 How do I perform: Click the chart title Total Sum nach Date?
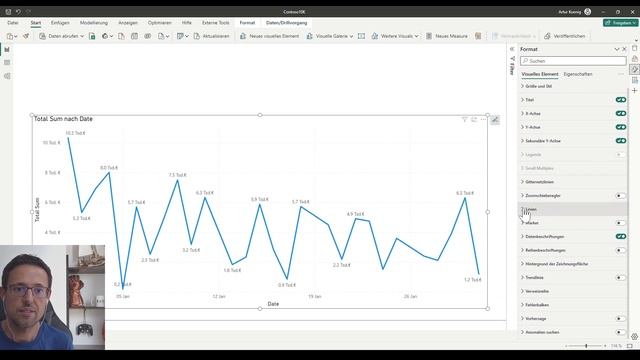pos(63,119)
